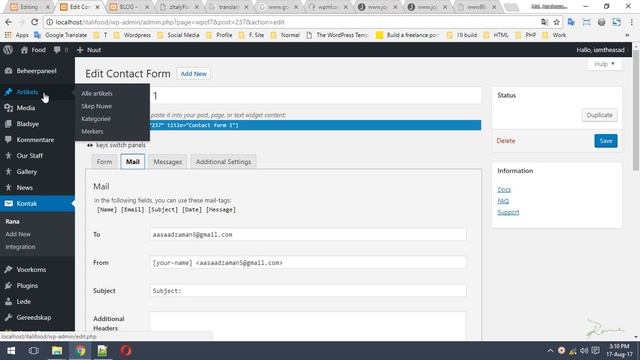640x360 pixels.
Task: Open Task View on taskbar
Action: click(33, 351)
